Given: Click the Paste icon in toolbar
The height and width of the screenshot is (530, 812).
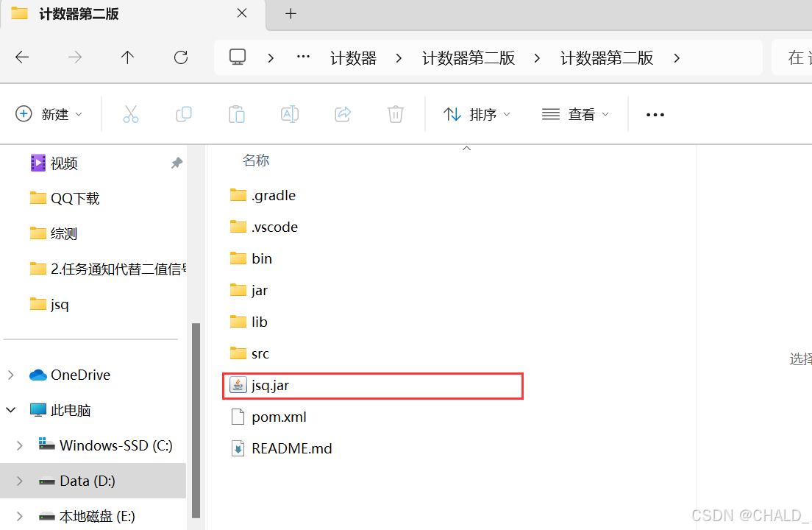Looking at the screenshot, I should 236,114.
